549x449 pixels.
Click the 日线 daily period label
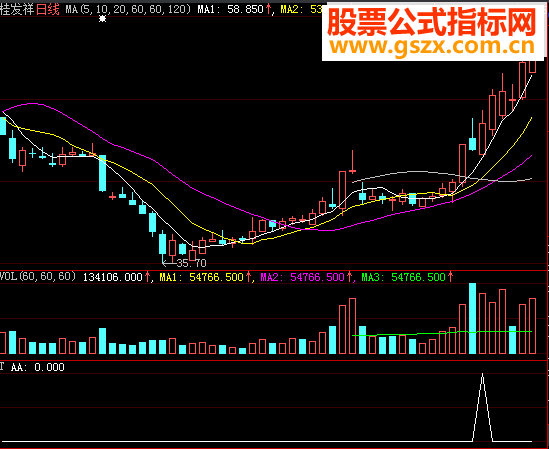(x=48, y=9)
